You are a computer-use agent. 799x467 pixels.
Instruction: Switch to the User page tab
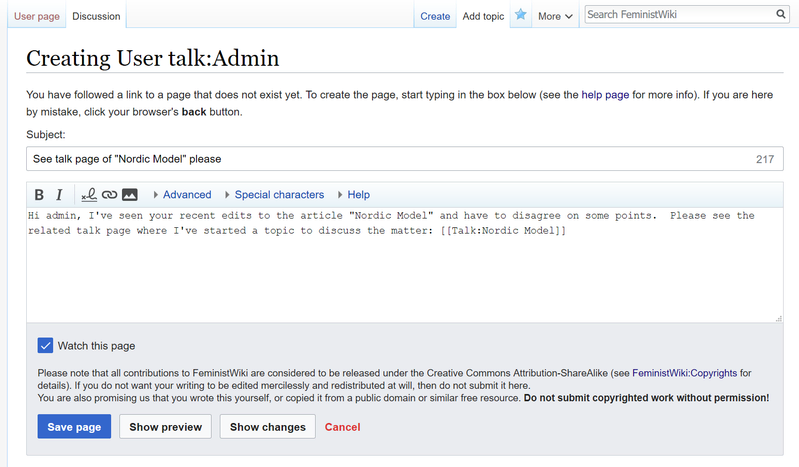click(37, 16)
